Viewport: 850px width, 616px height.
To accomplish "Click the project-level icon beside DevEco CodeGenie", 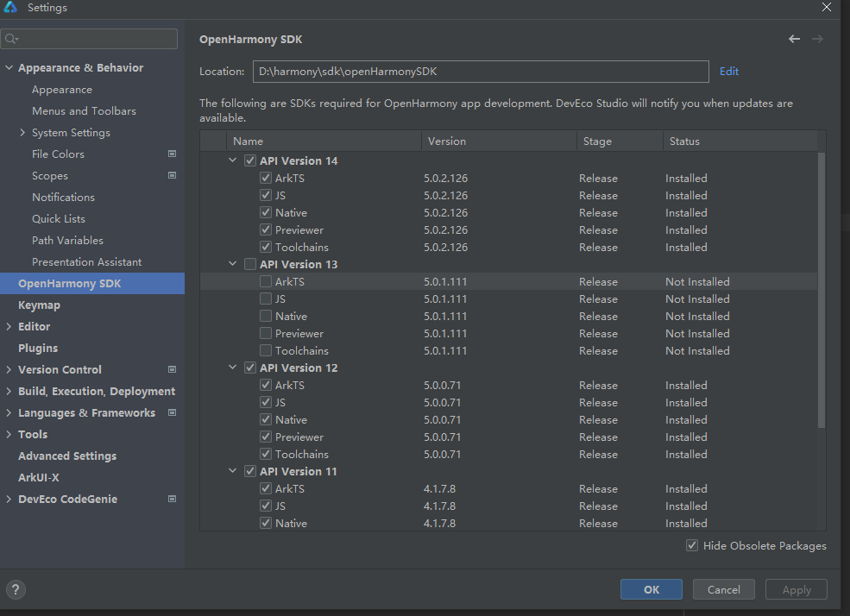I will point(172,499).
